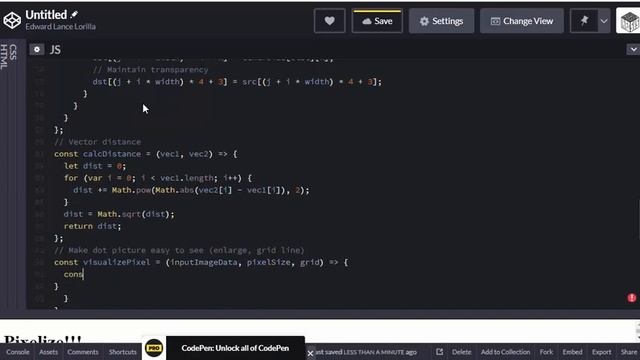Save the pen

pyautogui.click(x=377, y=21)
